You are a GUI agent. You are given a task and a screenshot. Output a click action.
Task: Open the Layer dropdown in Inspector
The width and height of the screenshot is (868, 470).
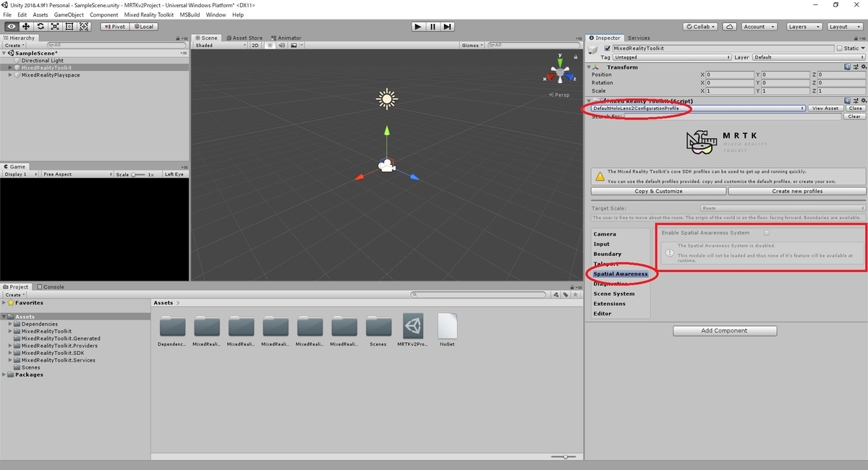tap(809, 57)
